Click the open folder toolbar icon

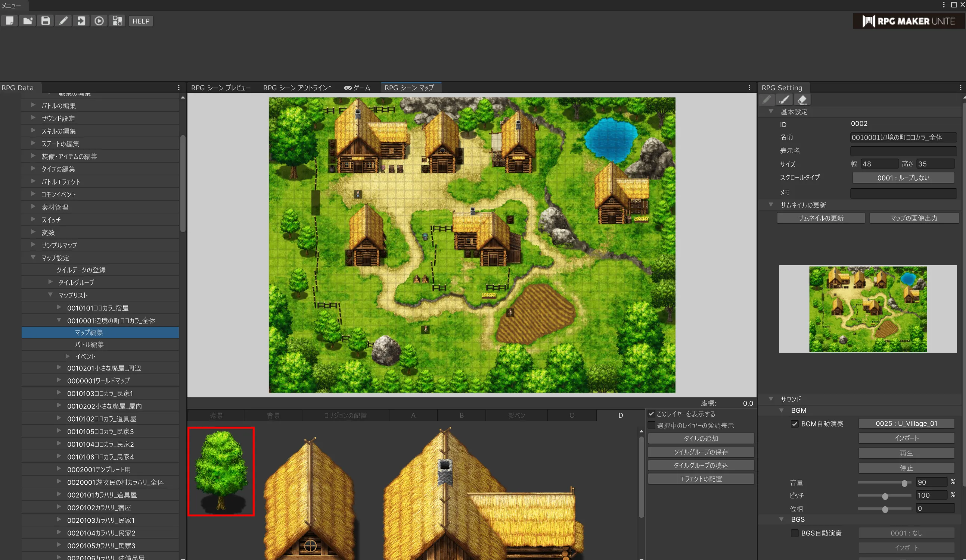(28, 21)
